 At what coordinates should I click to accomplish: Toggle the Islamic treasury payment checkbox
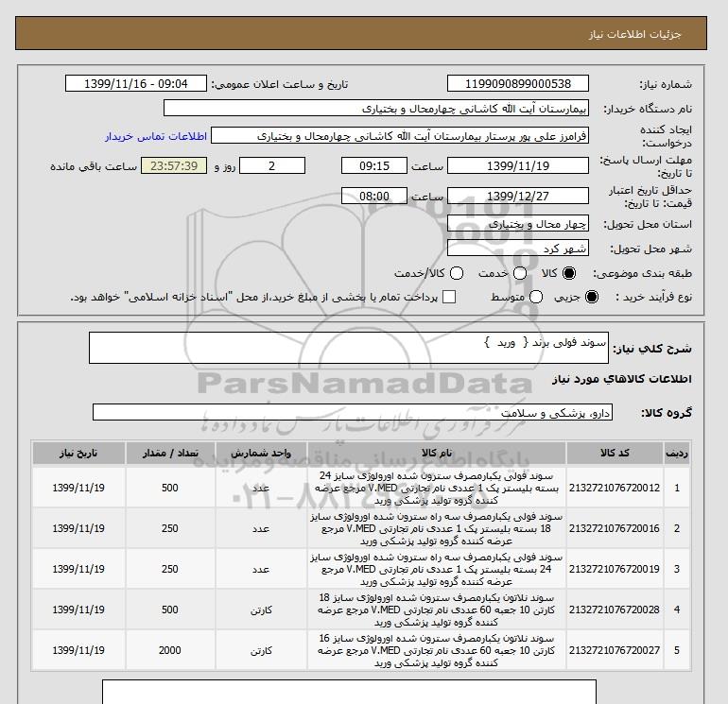[x=449, y=297]
